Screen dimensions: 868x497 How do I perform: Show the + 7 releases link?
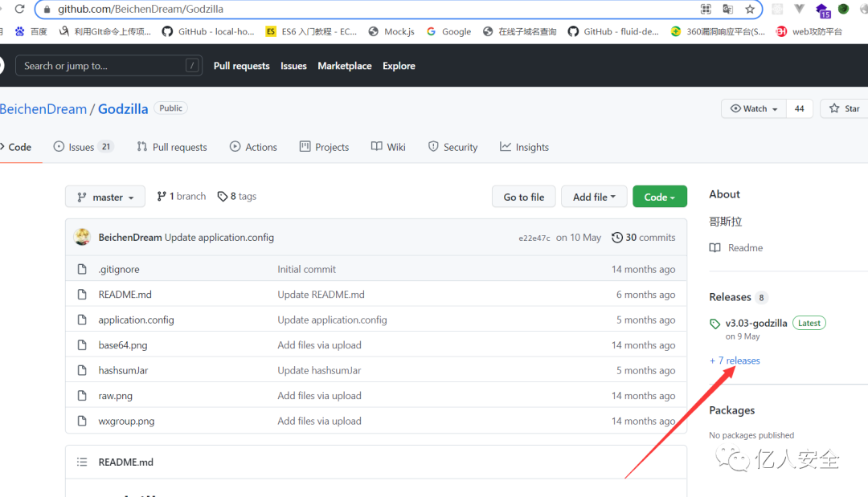coord(735,361)
